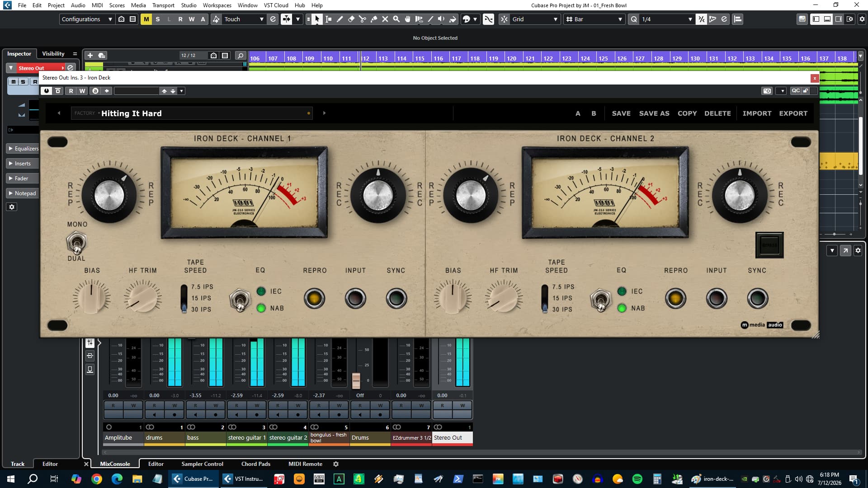Click Channel 1 BIAS knob
The image size is (868, 488).
pyautogui.click(x=91, y=297)
